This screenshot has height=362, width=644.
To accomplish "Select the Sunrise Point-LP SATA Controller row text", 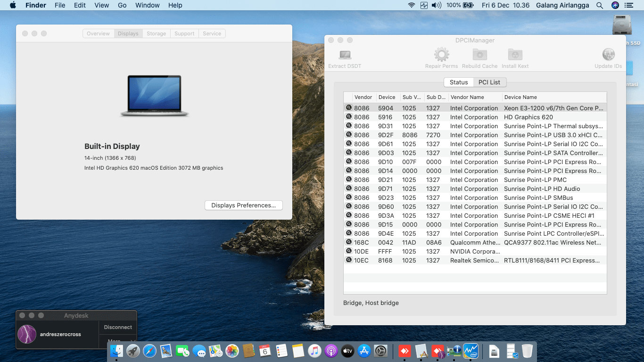I will click(x=553, y=153).
